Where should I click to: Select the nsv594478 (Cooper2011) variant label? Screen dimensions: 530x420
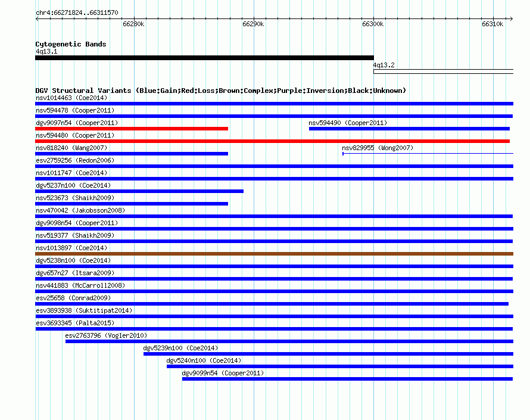click(75, 111)
